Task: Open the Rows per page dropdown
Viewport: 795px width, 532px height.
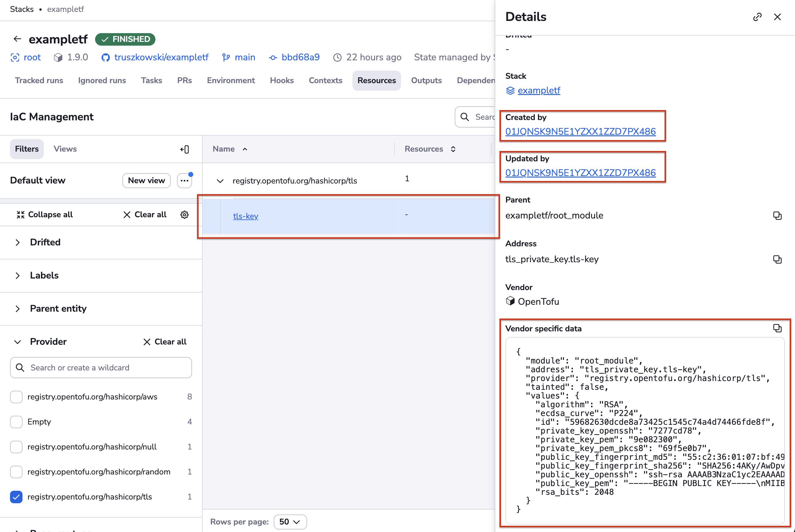Action: [x=290, y=521]
